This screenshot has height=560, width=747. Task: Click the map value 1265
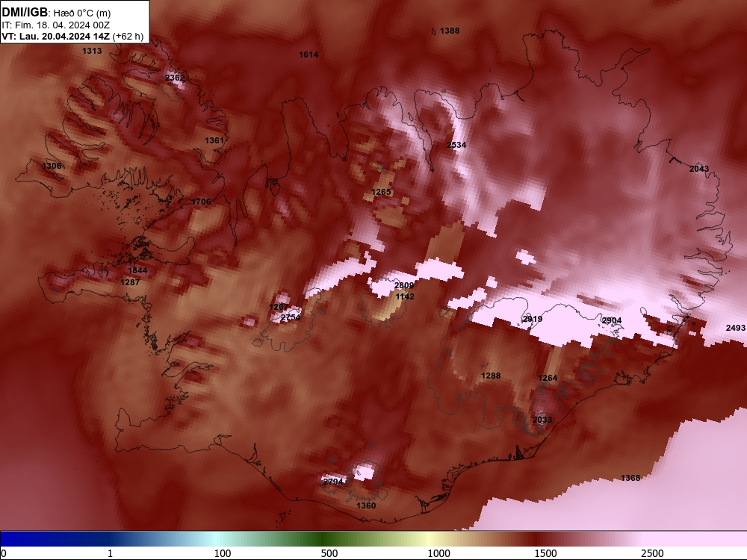[381, 192]
